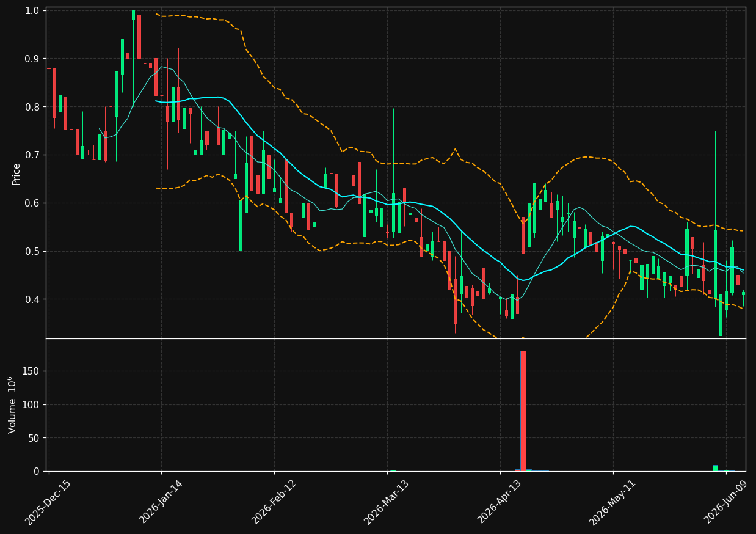Click the 150 volume tick label
The image size is (756, 534).
pyautogui.click(x=32, y=371)
